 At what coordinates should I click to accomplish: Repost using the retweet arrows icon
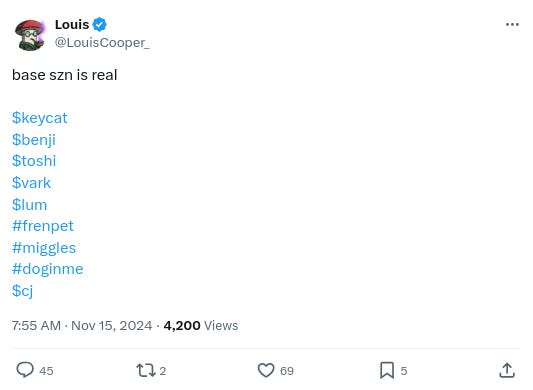(146, 370)
